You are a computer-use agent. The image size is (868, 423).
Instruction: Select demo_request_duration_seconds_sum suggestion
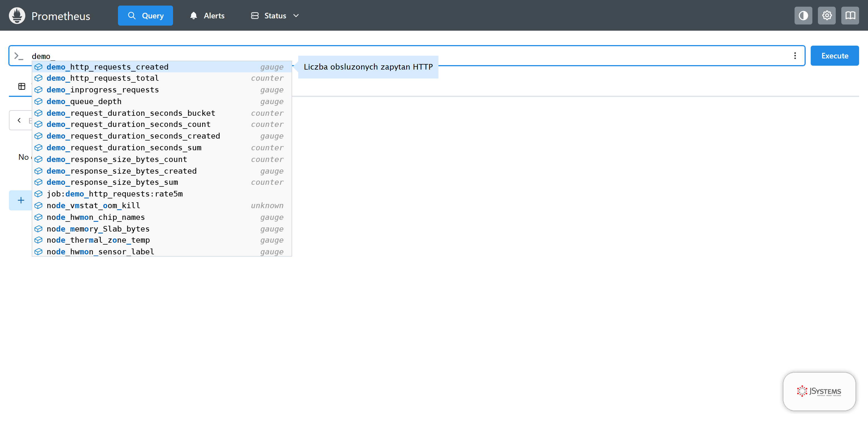[x=162, y=147]
